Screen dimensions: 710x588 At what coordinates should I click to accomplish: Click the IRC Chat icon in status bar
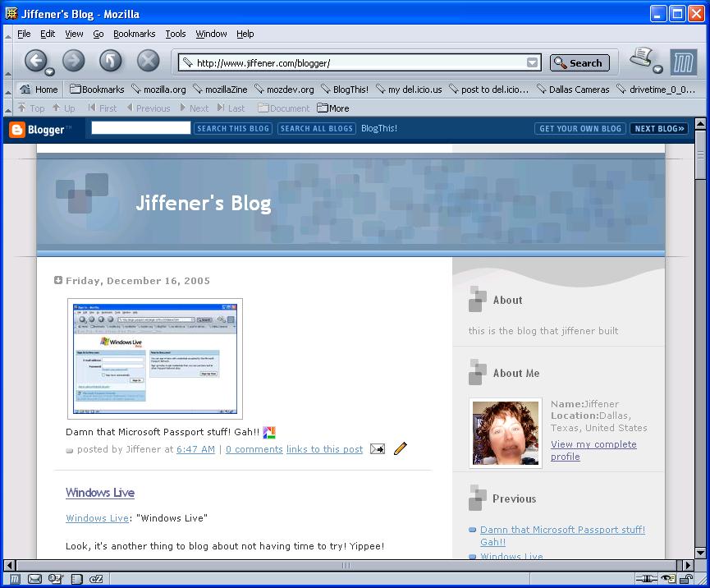[96, 578]
